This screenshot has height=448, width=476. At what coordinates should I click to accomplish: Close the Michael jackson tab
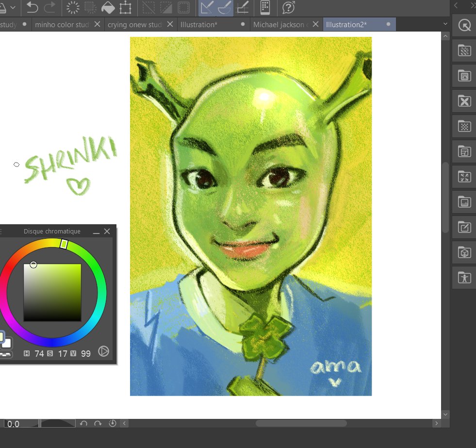[316, 24]
